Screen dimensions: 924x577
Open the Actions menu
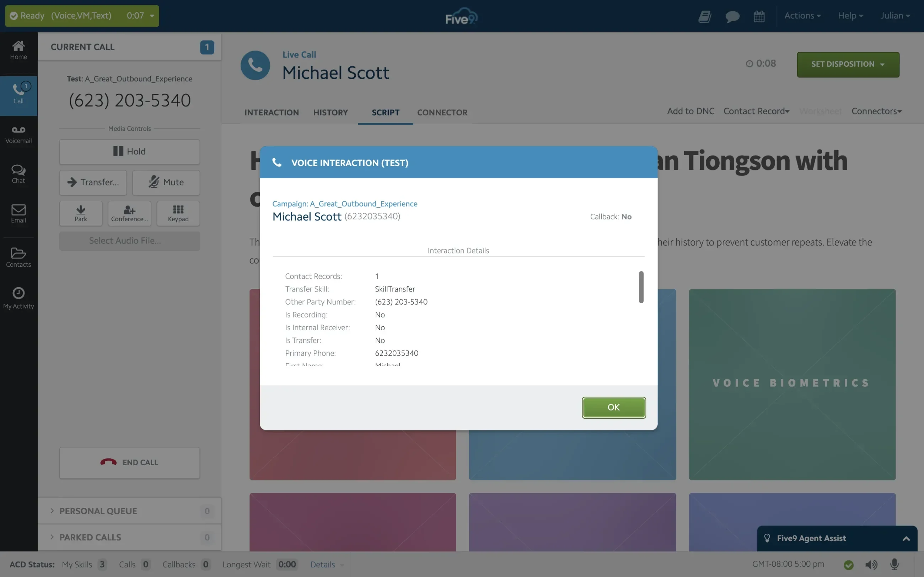(x=802, y=16)
